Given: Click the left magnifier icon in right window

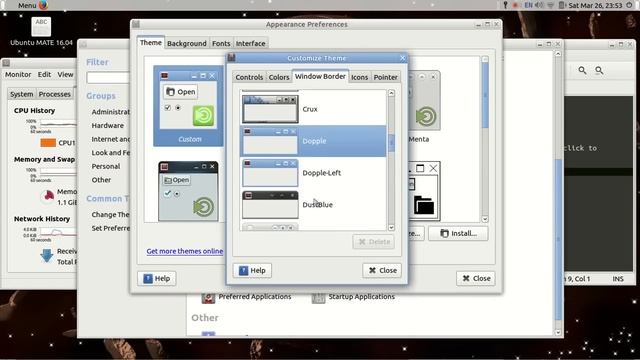Looking at the screenshot, I should [x=582, y=70].
